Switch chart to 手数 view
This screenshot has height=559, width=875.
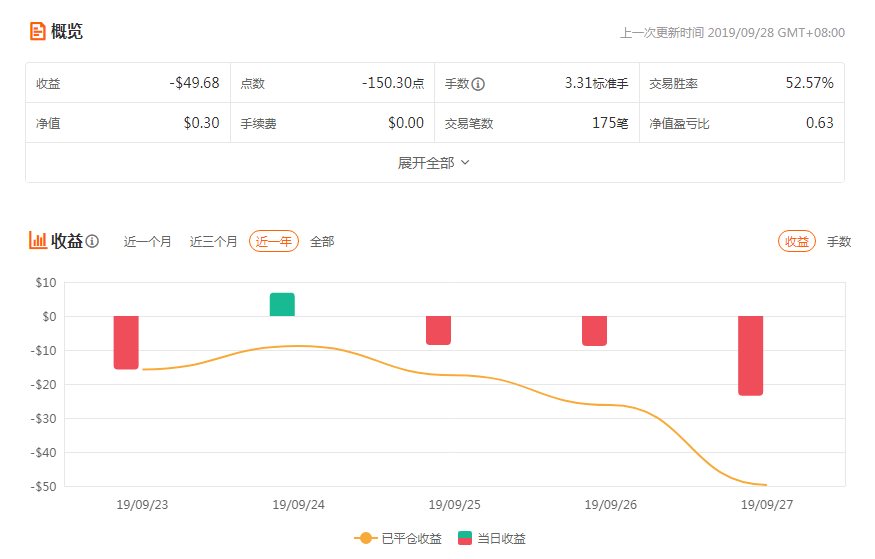839,242
